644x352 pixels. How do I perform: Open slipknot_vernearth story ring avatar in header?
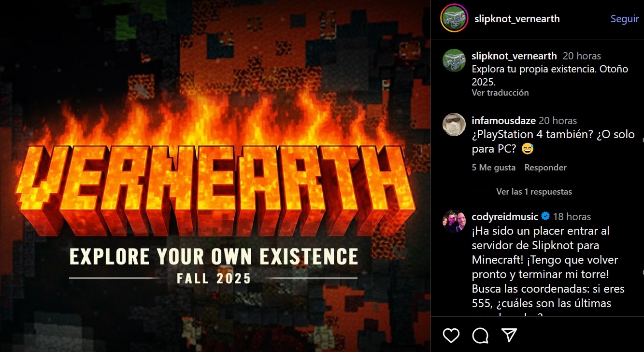(454, 18)
